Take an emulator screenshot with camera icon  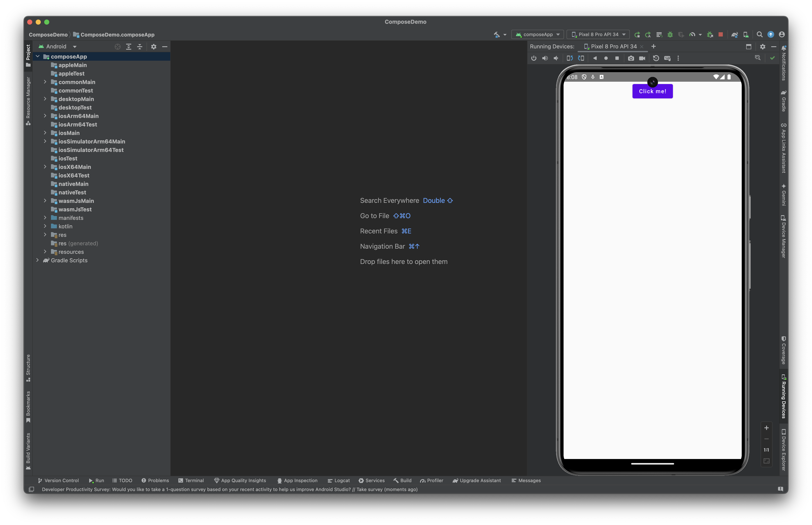click(x=631, y=58)
